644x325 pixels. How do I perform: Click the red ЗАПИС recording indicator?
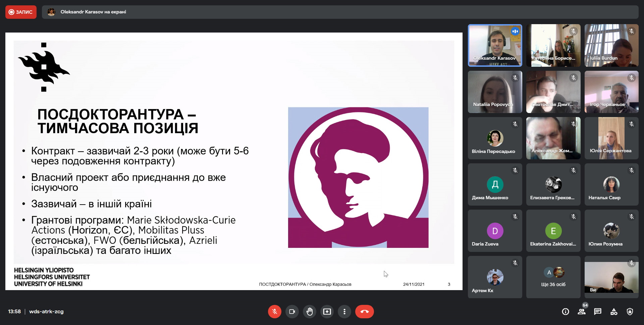click(21, 12)
